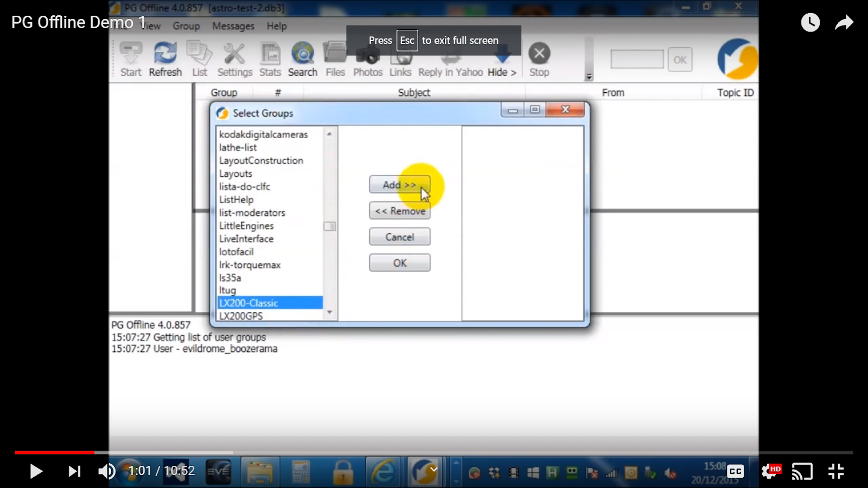The width and height of the screenshot is (868, 488).
Task: Click Add >> button
Action: [x=400, y=185]
